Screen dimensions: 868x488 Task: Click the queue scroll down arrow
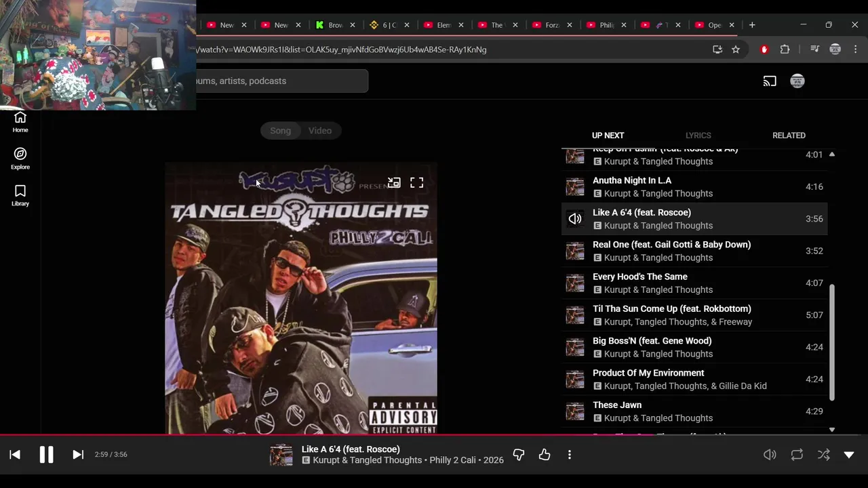pyautogui.click(x=832, y=430)
